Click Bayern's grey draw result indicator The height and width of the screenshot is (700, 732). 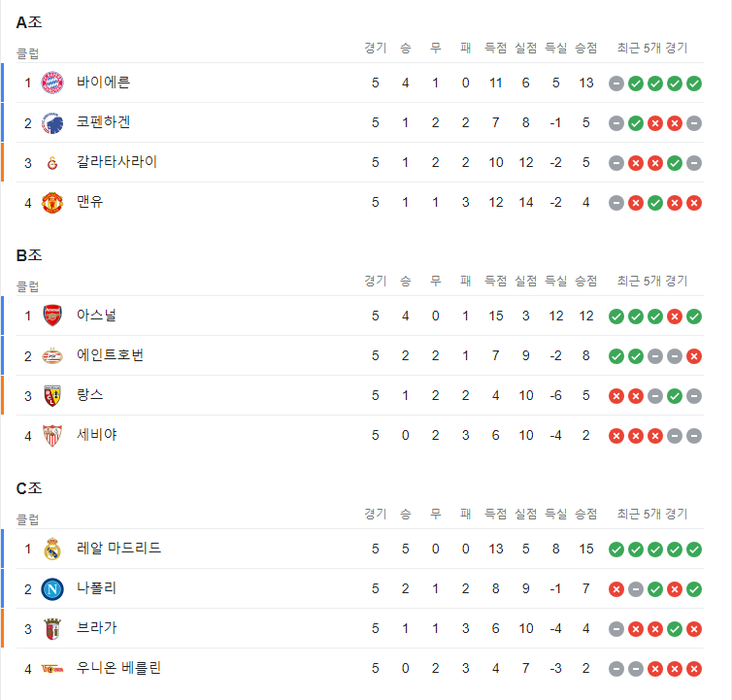coord(616,83)
